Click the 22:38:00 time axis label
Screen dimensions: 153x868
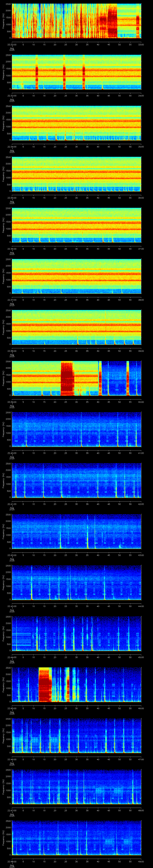[x=12, y=351]
